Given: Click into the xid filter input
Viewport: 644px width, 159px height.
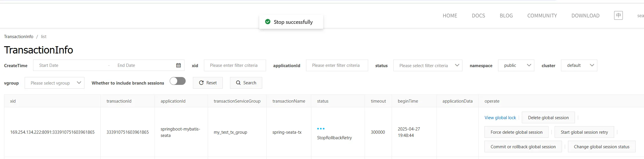Looking at the screenshot, I should [x=235, y=65].
